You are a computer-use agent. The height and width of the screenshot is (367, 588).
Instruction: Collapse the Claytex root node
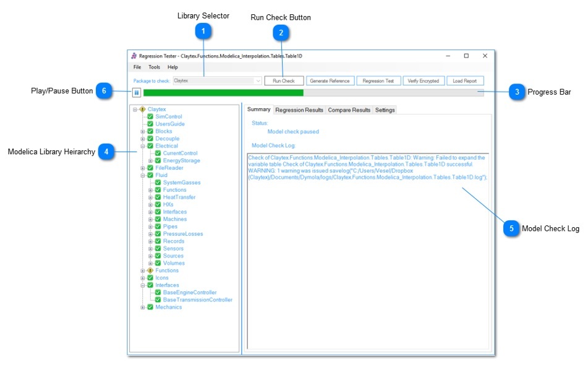tap(135, 110)
